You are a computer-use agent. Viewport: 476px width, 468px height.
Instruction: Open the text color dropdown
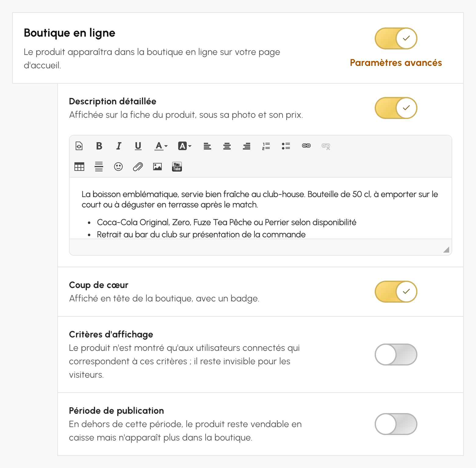161,146
